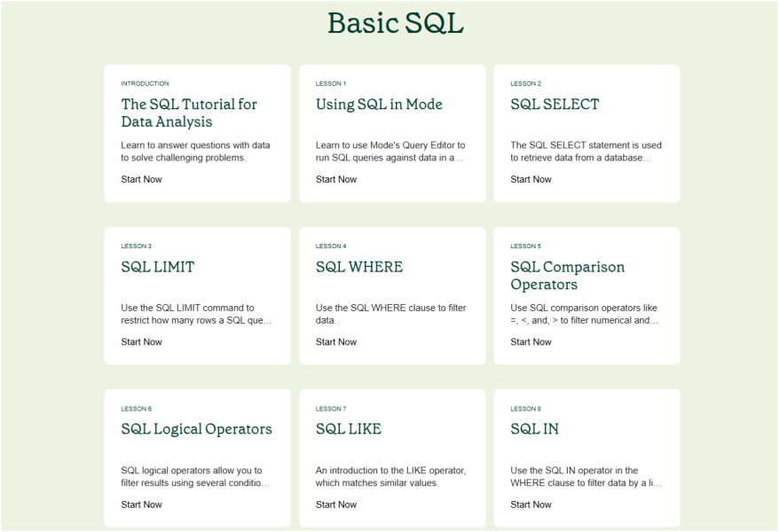The height and width of the screenshot is (532, 779).
Task: Click Start Now under SQL LIMIT
Action: (x=141, y=342)
